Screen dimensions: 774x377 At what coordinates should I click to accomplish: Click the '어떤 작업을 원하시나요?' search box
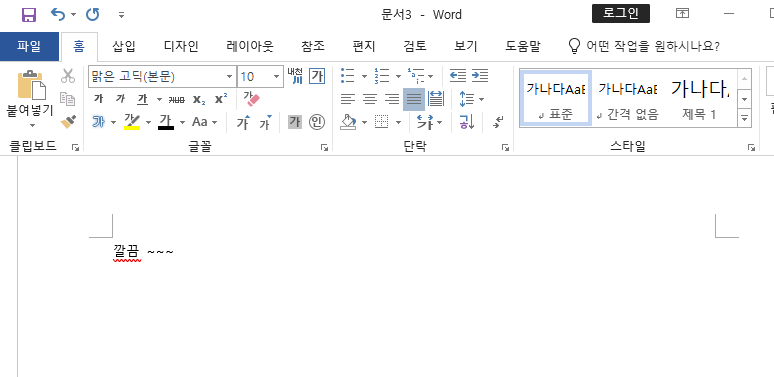[x=644, y=46]
